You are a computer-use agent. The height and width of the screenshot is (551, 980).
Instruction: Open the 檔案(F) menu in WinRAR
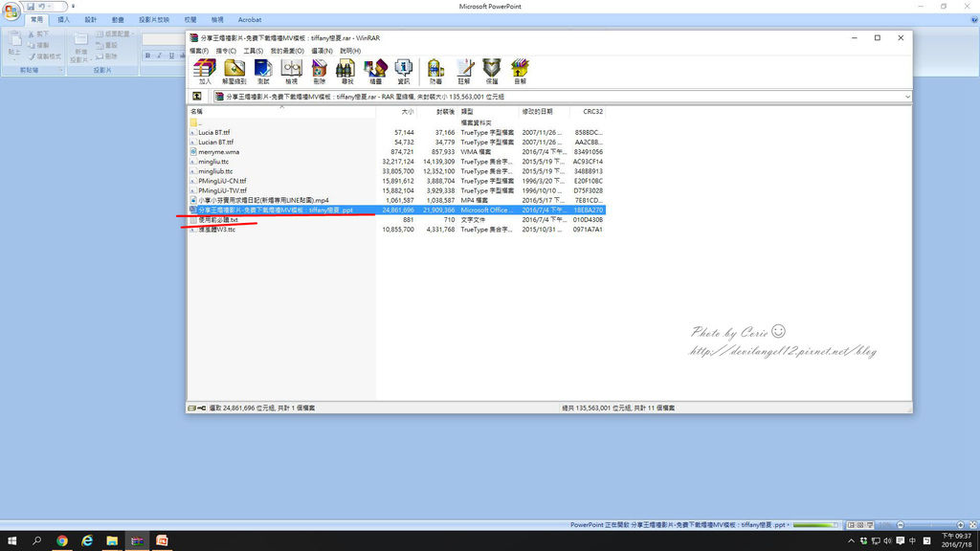pyautogui.click(x=199, y=51)
